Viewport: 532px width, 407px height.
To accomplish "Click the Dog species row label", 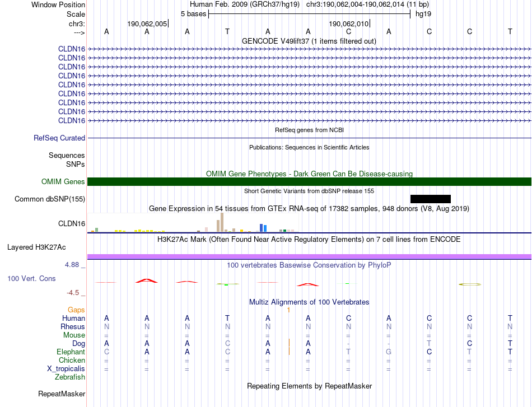I will click(x=79, y=344).
